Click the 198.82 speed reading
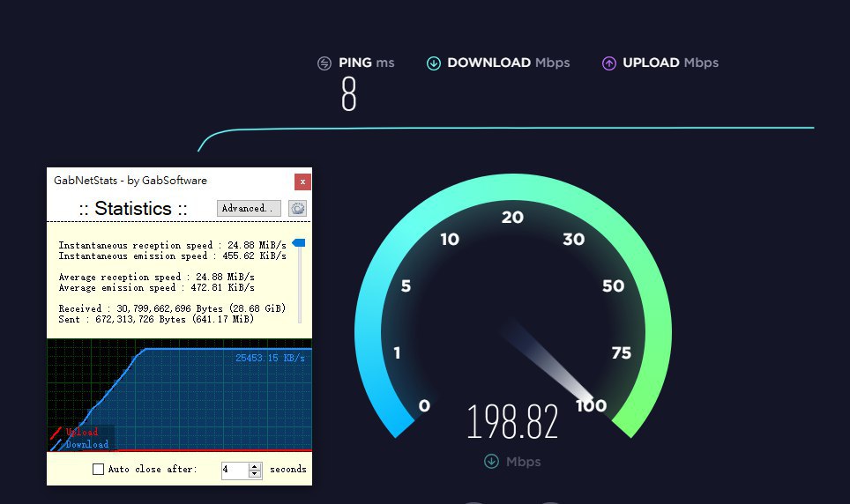Viewport: 850px width, 504px height. 512,423
